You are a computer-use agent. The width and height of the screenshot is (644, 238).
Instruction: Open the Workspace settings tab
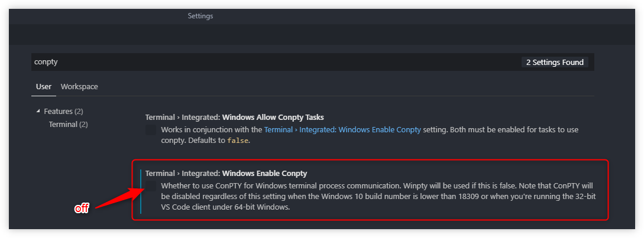pyautogui.click(x=79, y=86)
